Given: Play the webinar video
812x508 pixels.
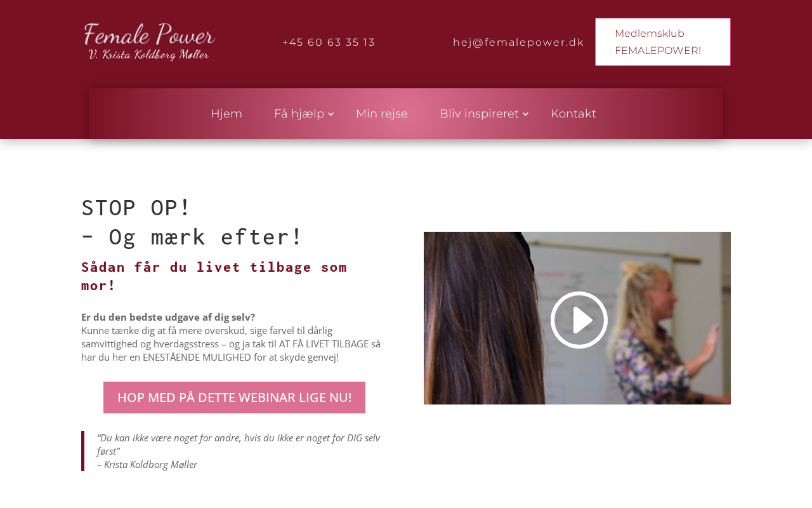Looking at the screenshot, I should tap(579, 319).
